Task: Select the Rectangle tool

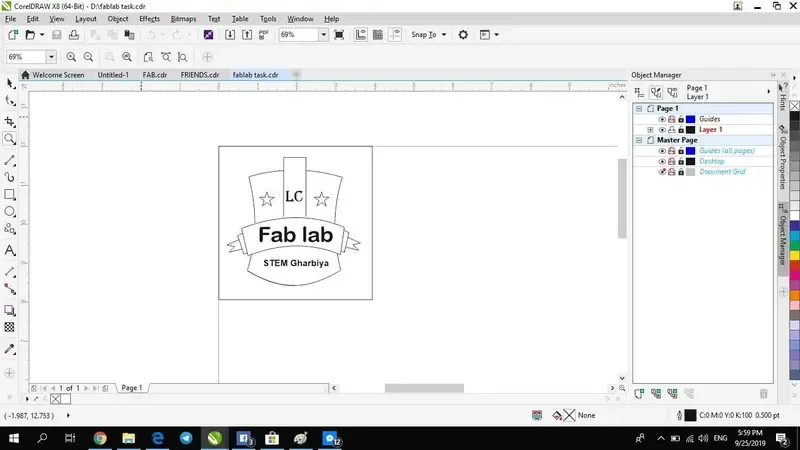Action: (x=10, y=194)
